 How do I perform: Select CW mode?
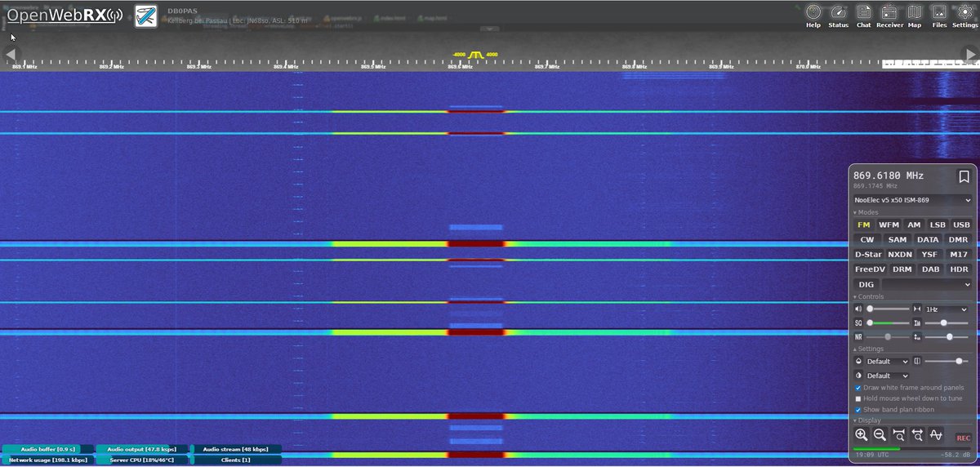[x=866, y=239]
